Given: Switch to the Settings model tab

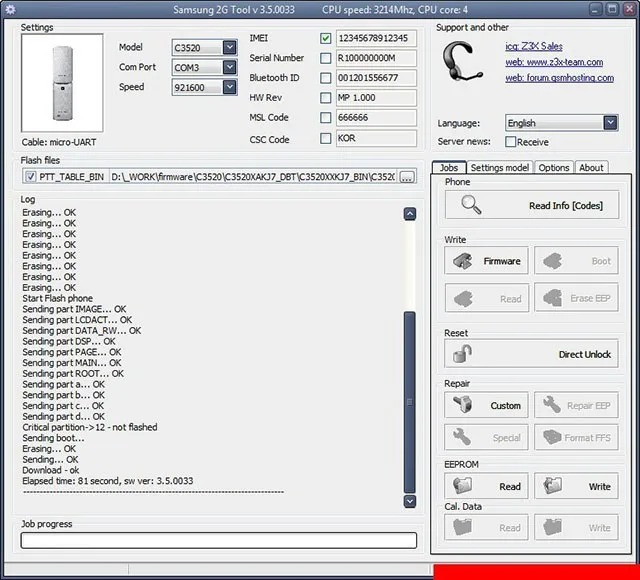Looking at the screenshot, I should tap(499, 167).
